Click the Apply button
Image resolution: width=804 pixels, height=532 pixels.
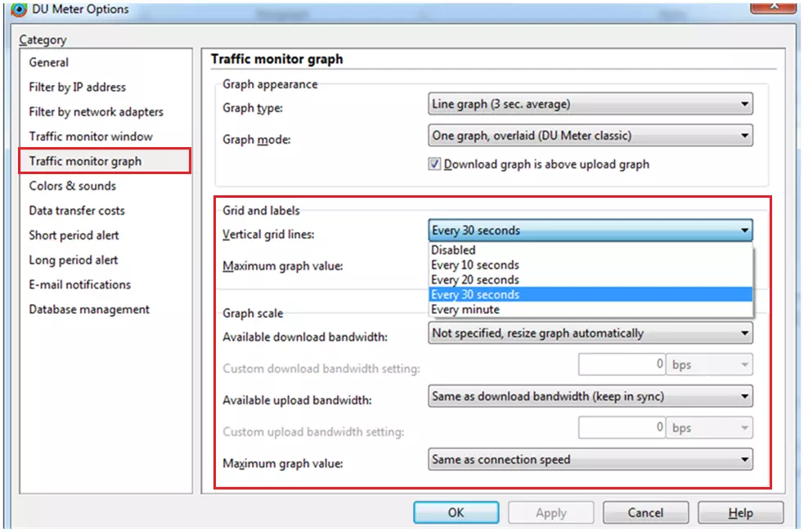551,512
